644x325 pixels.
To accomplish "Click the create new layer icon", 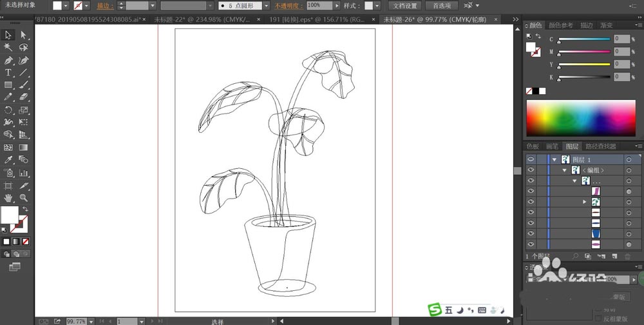I will [x=614, y=256].
